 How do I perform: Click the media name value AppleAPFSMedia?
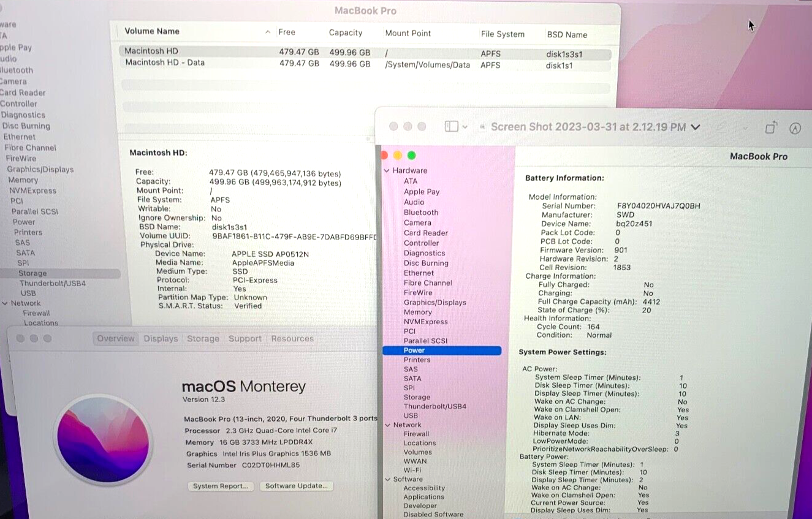click(x=263, y=263)
